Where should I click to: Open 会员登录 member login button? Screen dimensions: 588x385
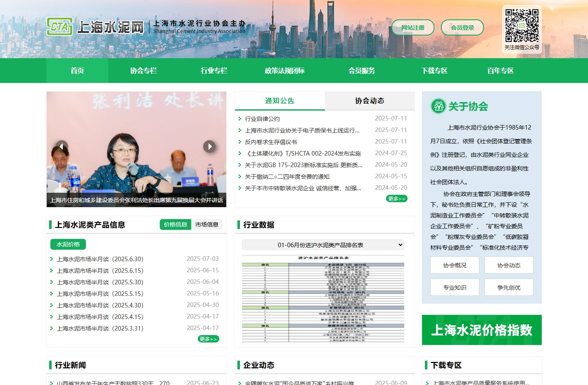[462, 28]
